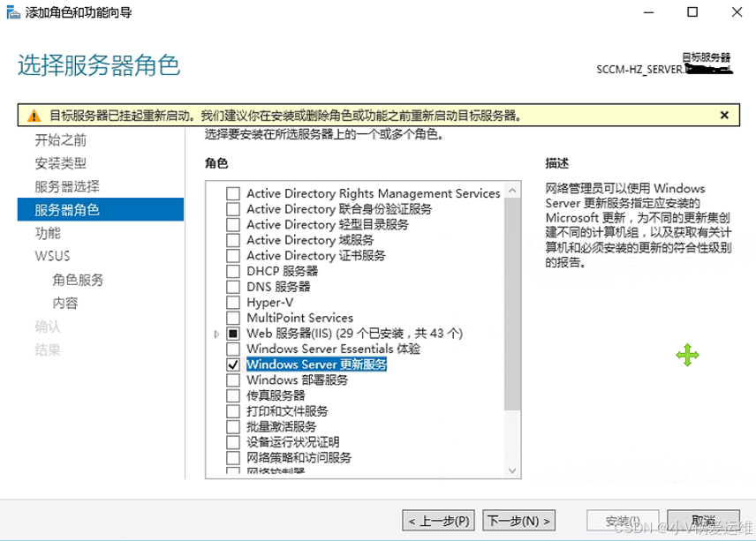Dismiss the restart warning banner

tap(724, 115)
